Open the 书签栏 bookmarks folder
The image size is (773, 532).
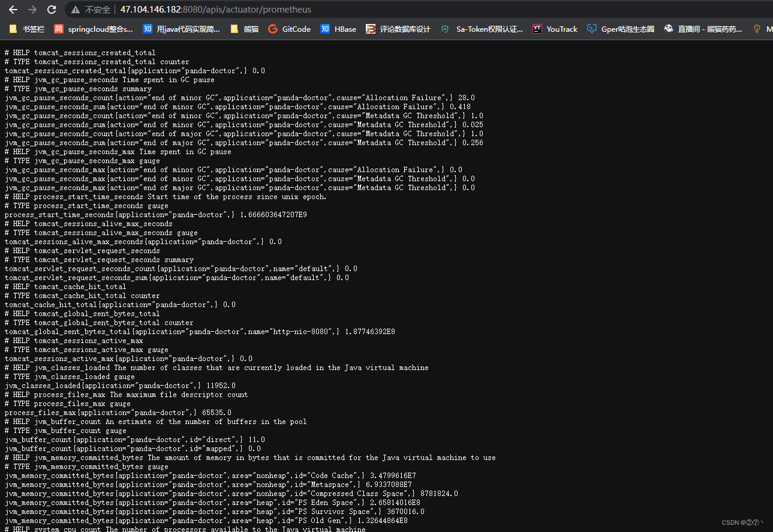pyautogui.click(x=27, y=29)
